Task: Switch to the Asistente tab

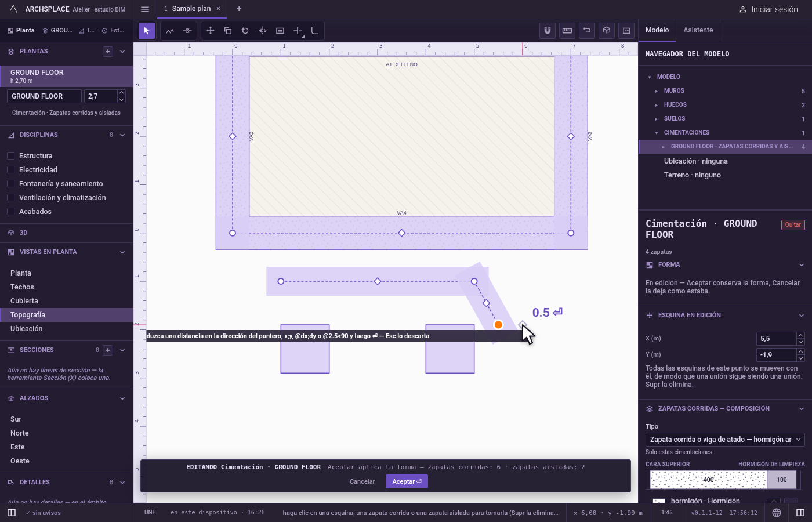Action: pos(698,30)
